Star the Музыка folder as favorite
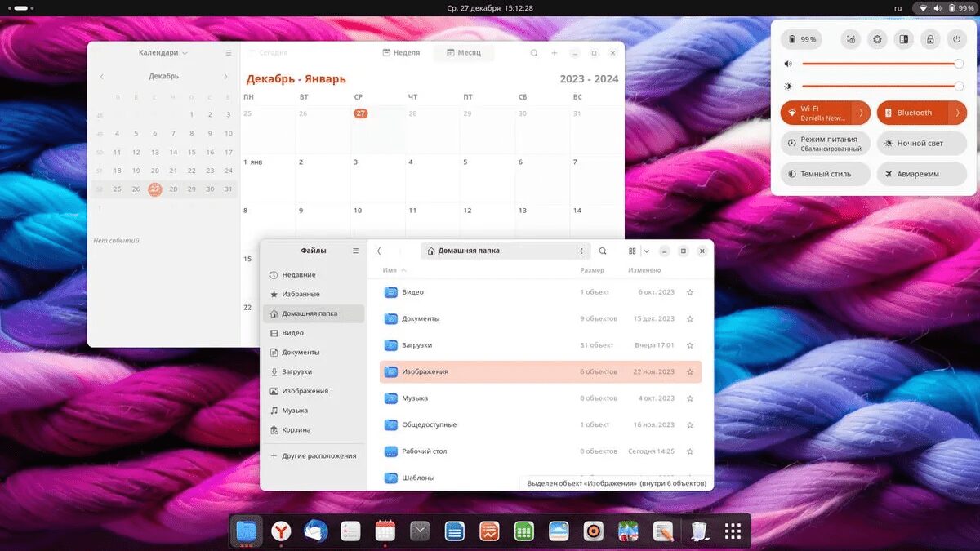Viewport: 980px width, 551px height. [690, 398]
